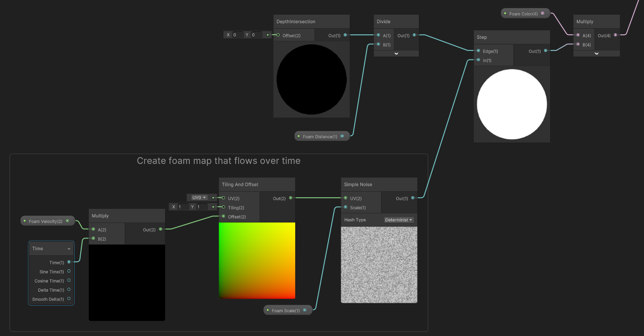Toggle the exposed indicator on Foam Distance property
This screenshot has width=644, height=336.
299,136
